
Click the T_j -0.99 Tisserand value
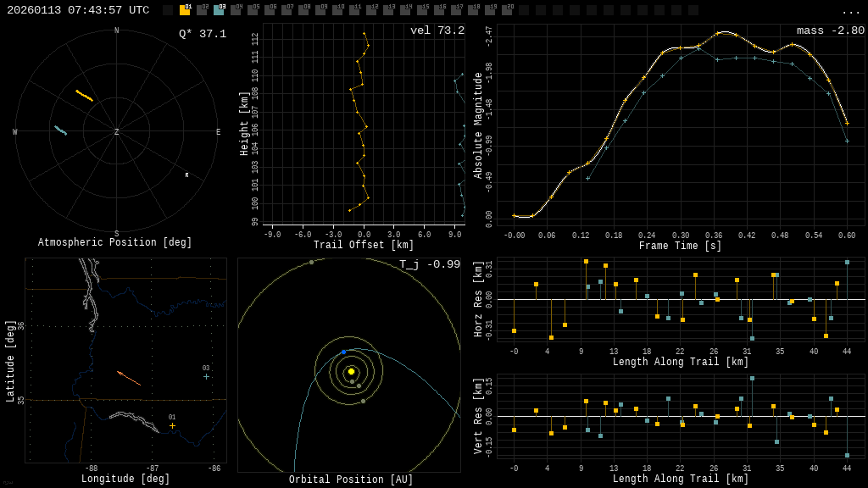(x=430, y=264)
